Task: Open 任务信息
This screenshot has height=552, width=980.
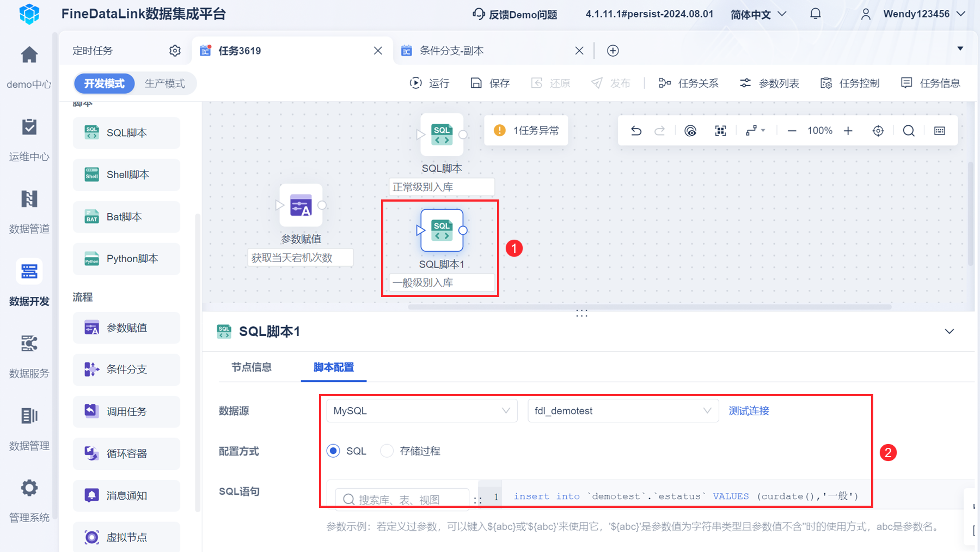Action: [930, 83]
